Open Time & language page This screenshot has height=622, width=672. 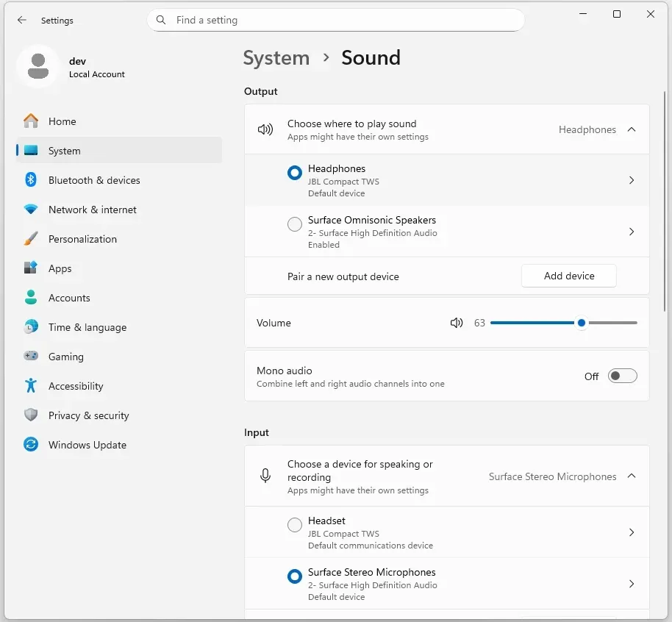click(119, 327)
